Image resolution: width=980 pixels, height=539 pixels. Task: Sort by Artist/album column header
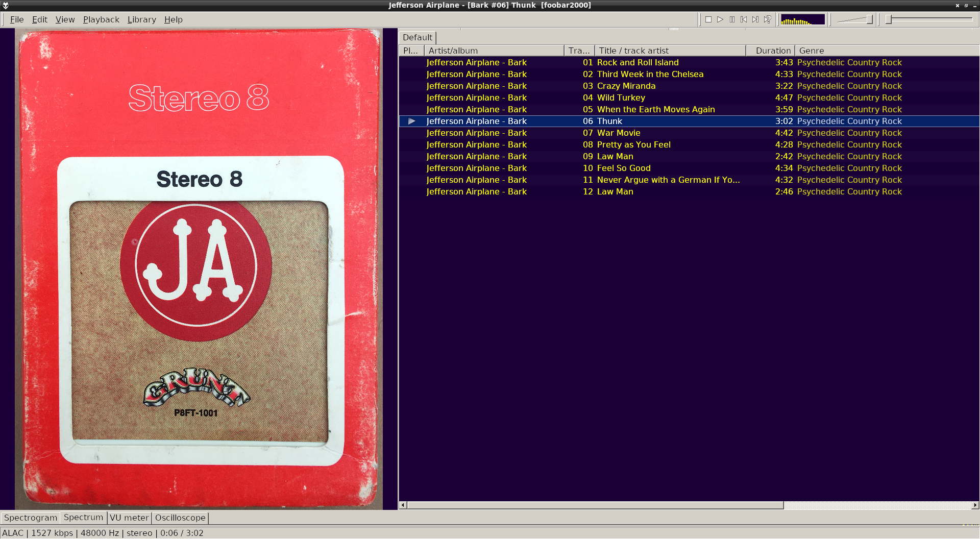(494, 51)
